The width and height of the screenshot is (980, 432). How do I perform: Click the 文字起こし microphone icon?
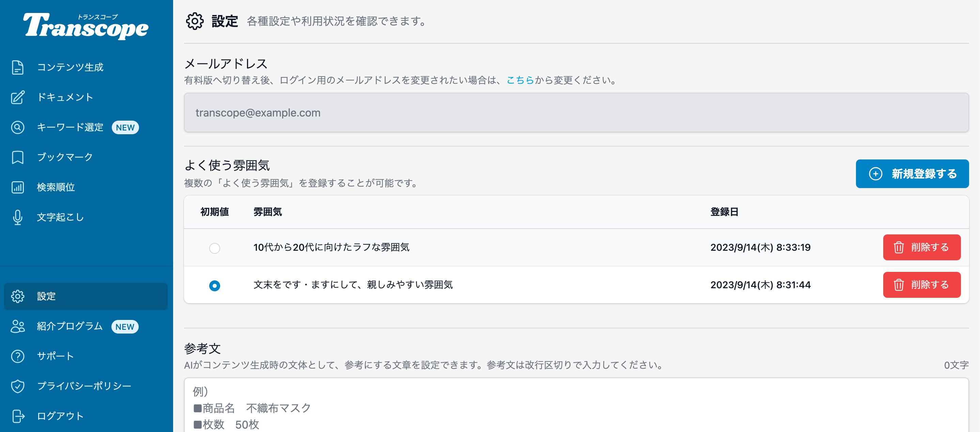pos(17,217)
